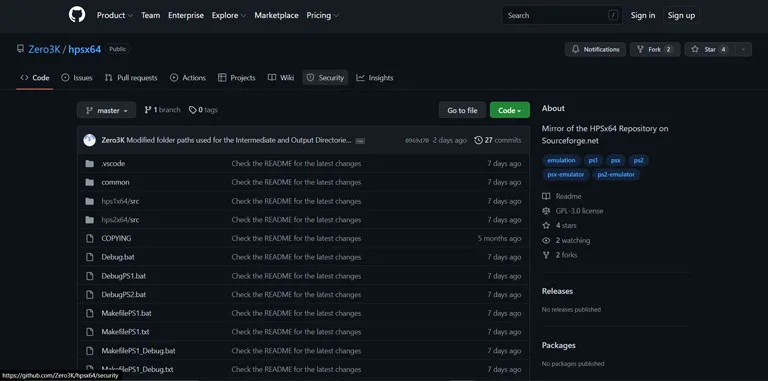Screen dimensions: 768x381
Task: View the 4 stars link
Action: click(559, 226)
